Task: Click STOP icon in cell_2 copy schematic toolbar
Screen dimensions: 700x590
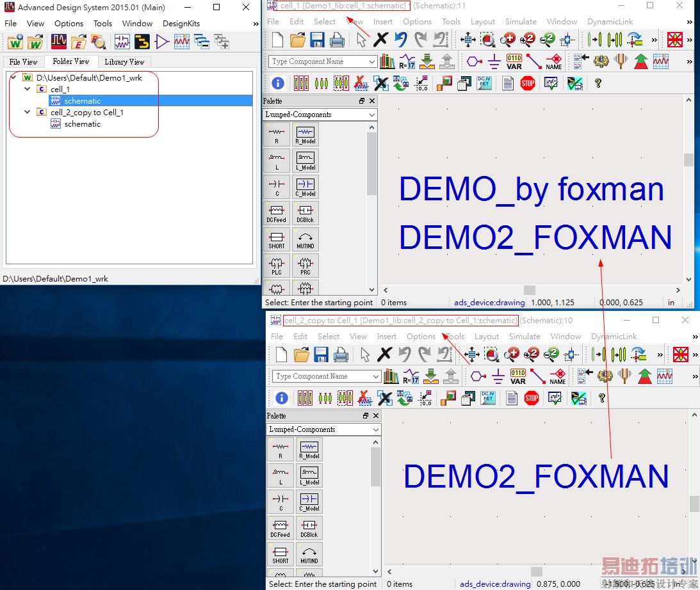Action: click(x=532, y=398)
